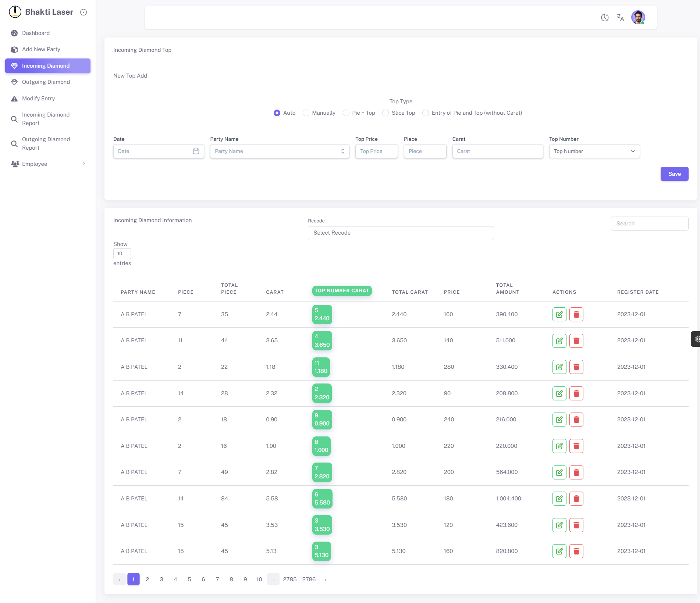Screen dimensions: 700x603
Task: Click edit icon for the 390.400 amount row
Action: (559, 314)
